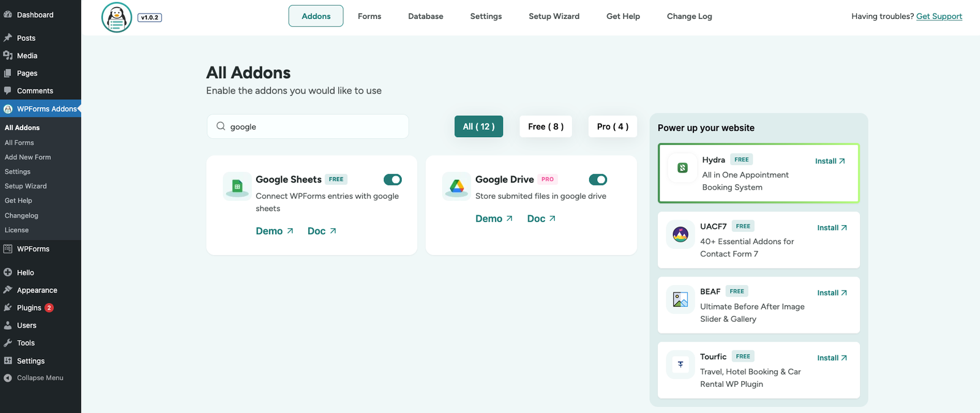This screenshot has height=413, width=980.
Task: Filter addons by Free ( 8 )
Action: 545,127
